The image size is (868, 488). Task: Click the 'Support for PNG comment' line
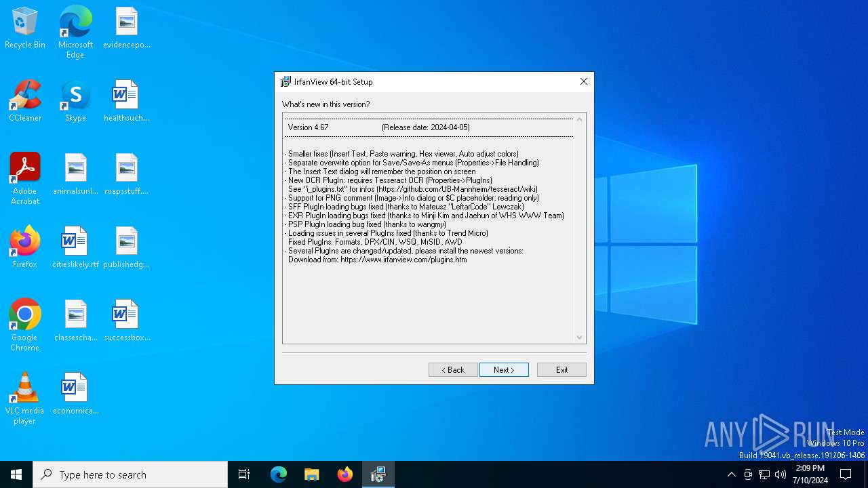pos(412,198)
